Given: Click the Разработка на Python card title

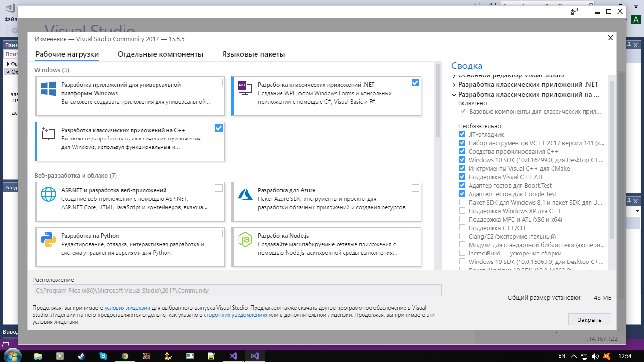Looking at the screenshot, I should click(90, 236).
